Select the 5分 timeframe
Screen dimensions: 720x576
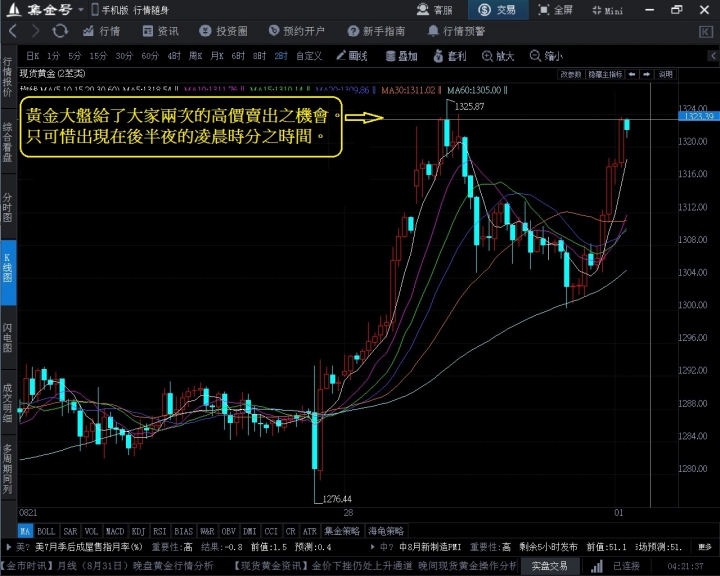click(74, 56)
